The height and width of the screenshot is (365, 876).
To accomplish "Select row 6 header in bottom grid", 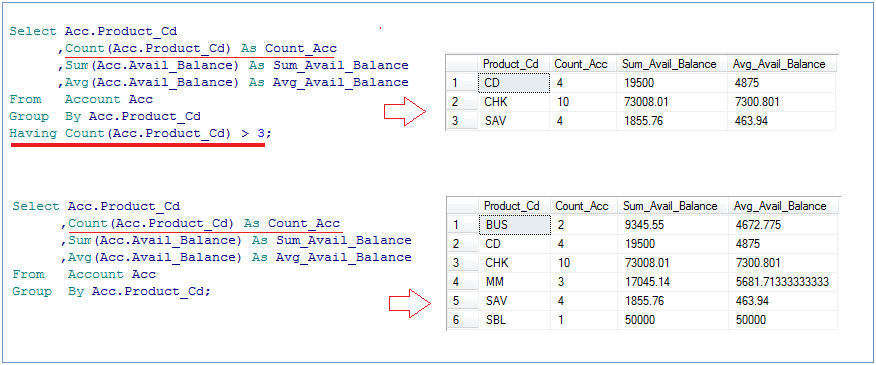I will (x=463, y=320).
